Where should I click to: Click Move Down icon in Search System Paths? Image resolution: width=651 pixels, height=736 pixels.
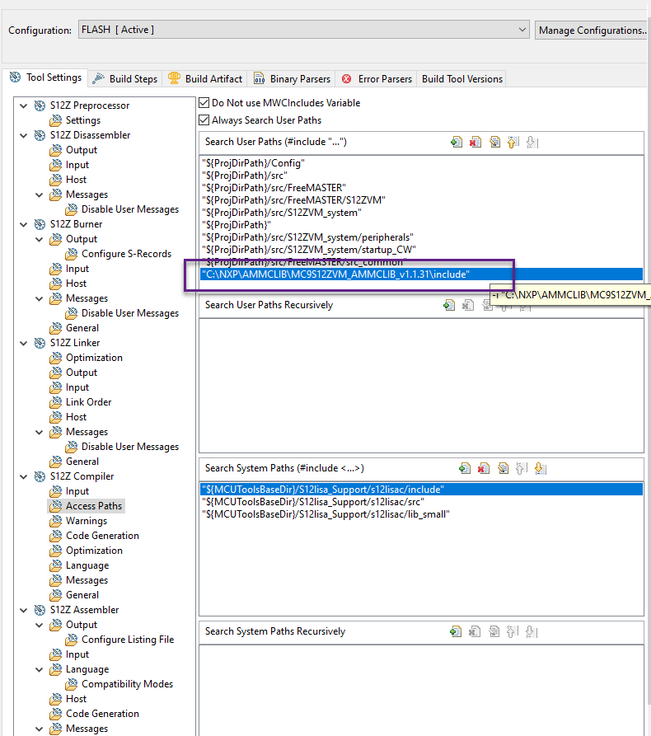[540, 468]
